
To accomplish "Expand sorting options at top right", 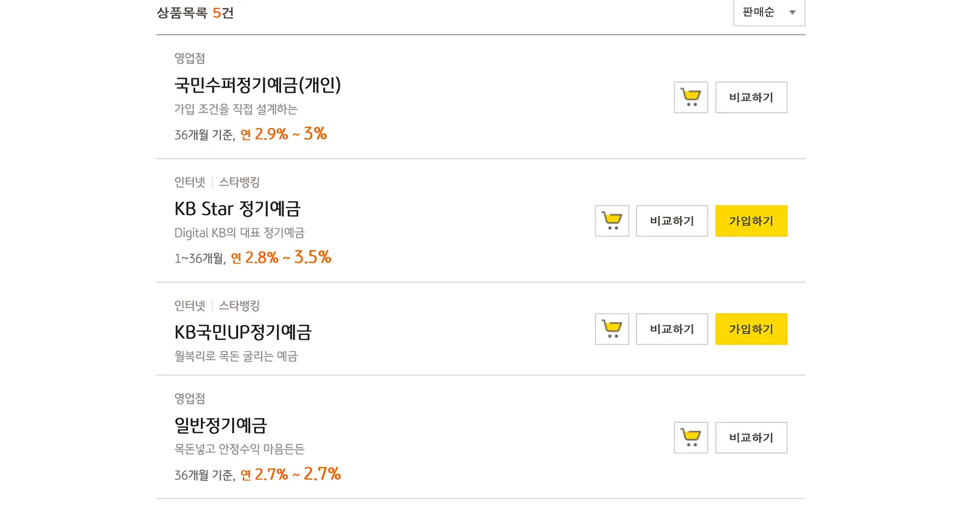I will [769, 12].
